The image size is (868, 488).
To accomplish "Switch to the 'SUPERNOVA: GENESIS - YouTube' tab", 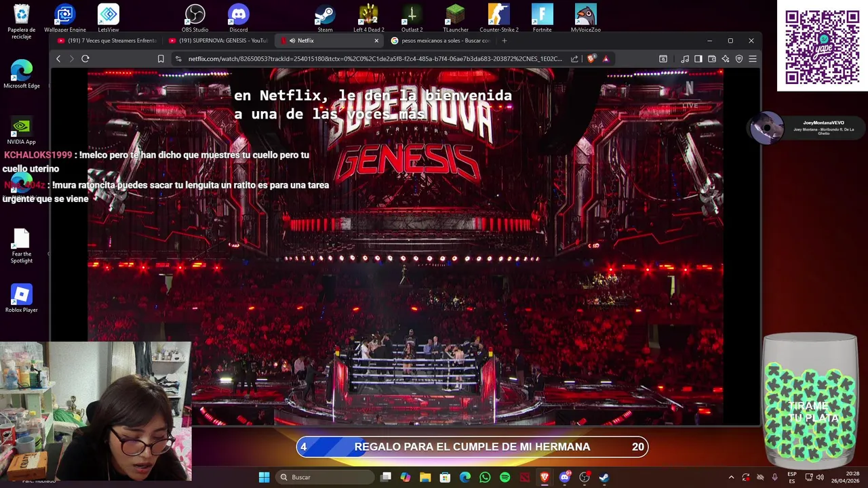I will [218, 41].
